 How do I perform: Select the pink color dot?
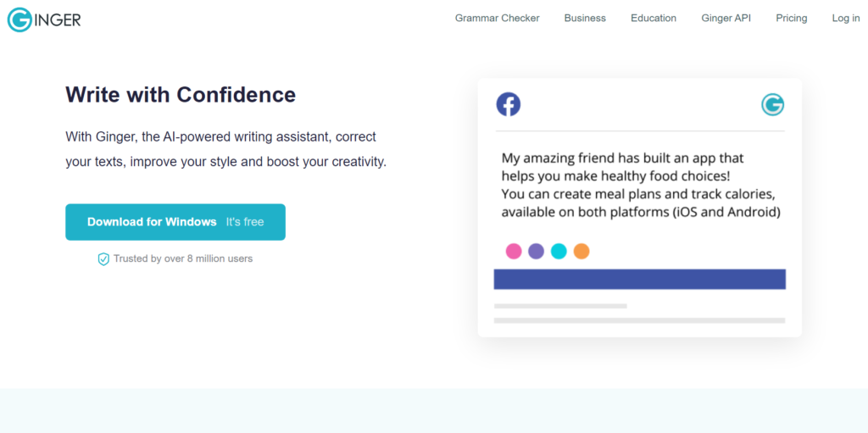[x=514, y=252]
